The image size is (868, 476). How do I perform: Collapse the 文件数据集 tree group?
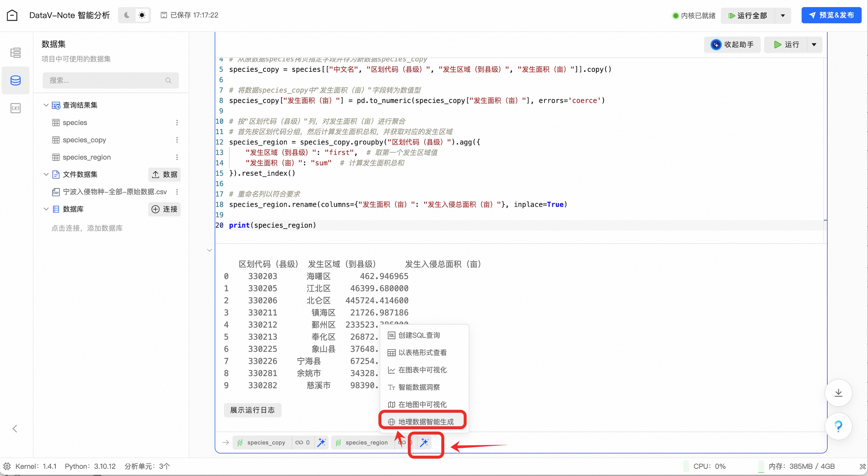click(46, 174)
